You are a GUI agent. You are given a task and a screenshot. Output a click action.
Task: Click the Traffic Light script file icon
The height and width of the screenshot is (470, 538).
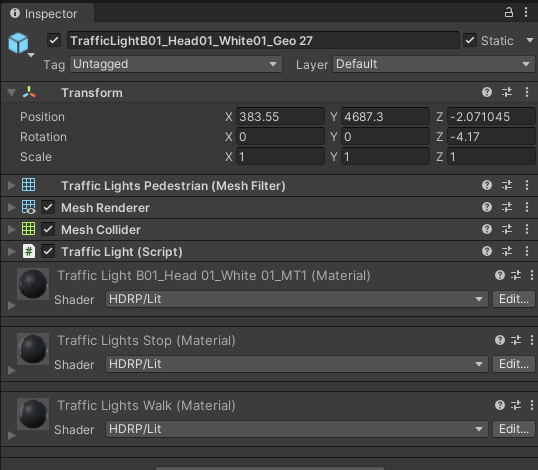pos(29,251)
